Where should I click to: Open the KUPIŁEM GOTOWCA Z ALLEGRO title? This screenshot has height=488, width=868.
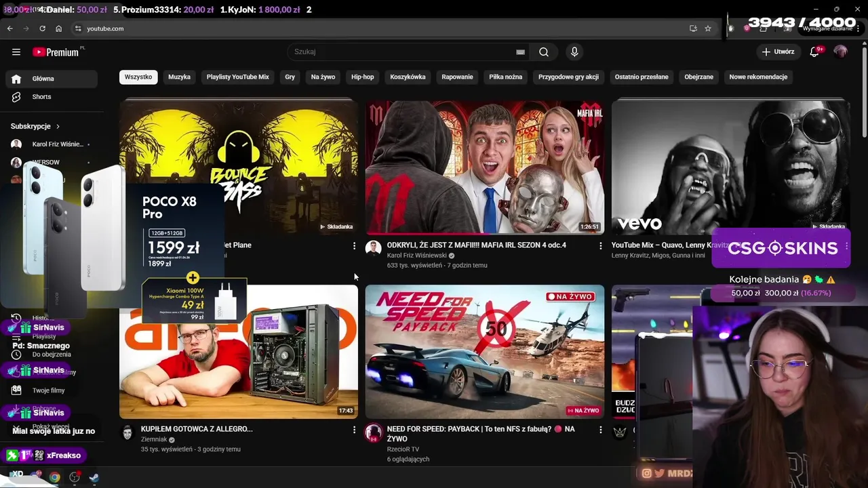pyautogui.click(x=197, y=429)
